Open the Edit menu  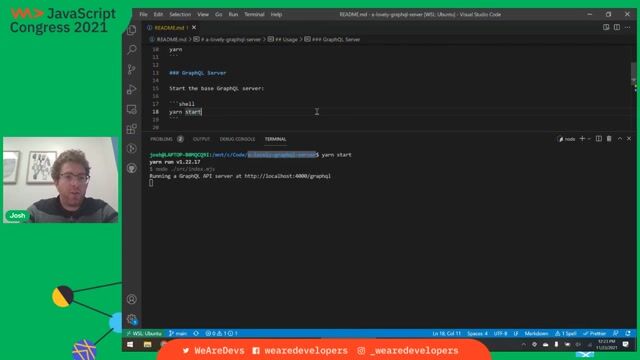click(158, 14)
